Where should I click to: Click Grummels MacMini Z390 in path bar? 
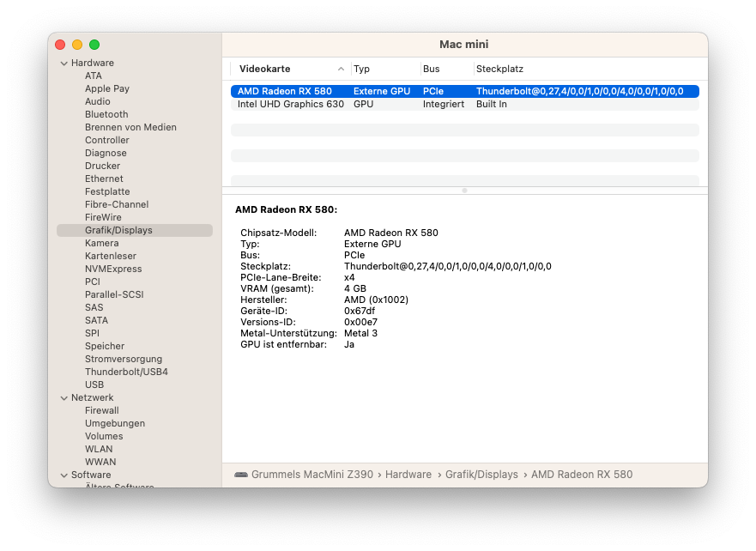[x=312, y=475]
